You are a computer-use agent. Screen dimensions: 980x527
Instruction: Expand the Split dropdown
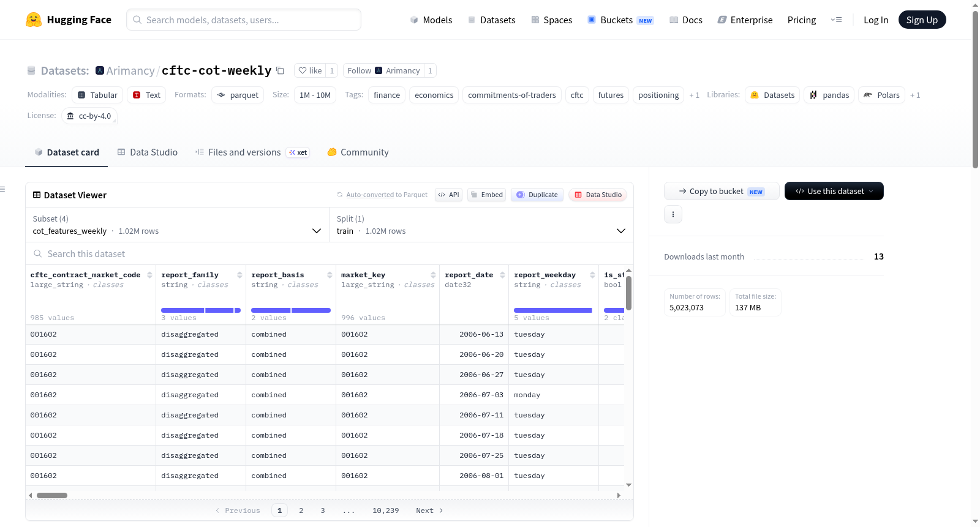click(481, 225)
